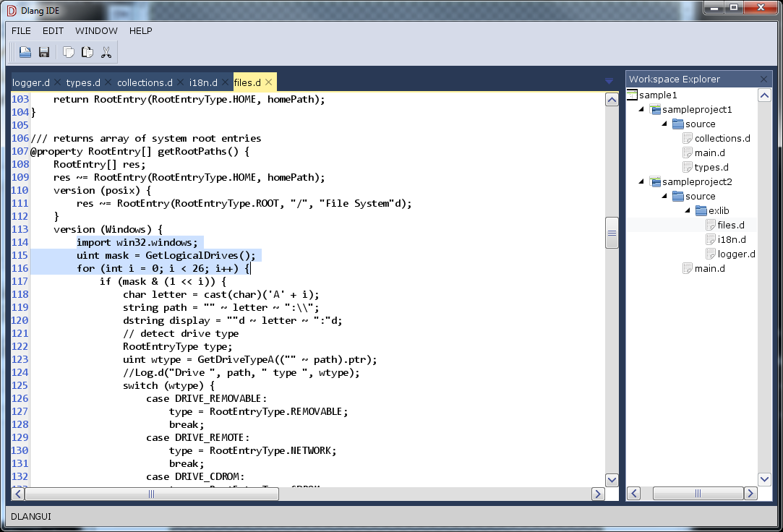Switch to the collections.d tab
The image size is (783, 532).
[145, 82]
